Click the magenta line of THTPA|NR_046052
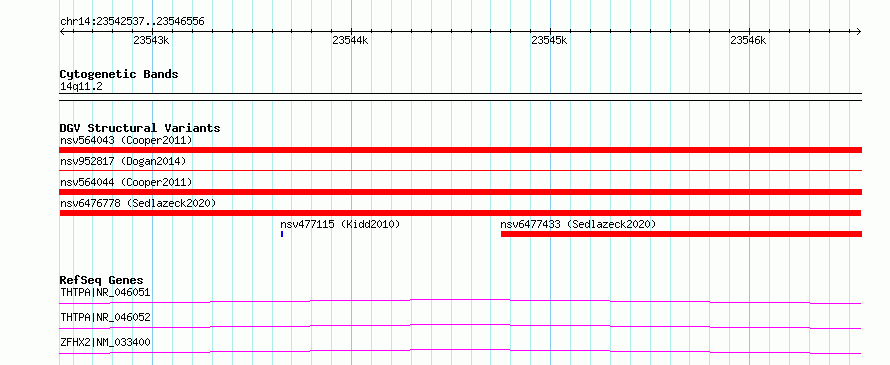 pos(460,326)
